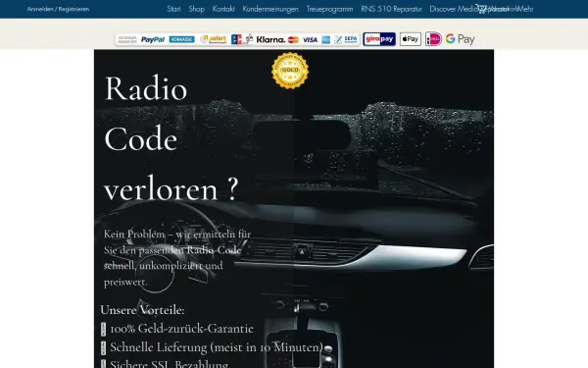Open the shopping cart icon
Screen dimensions: 588x368
pyautogui.click(x=481, y=8)
